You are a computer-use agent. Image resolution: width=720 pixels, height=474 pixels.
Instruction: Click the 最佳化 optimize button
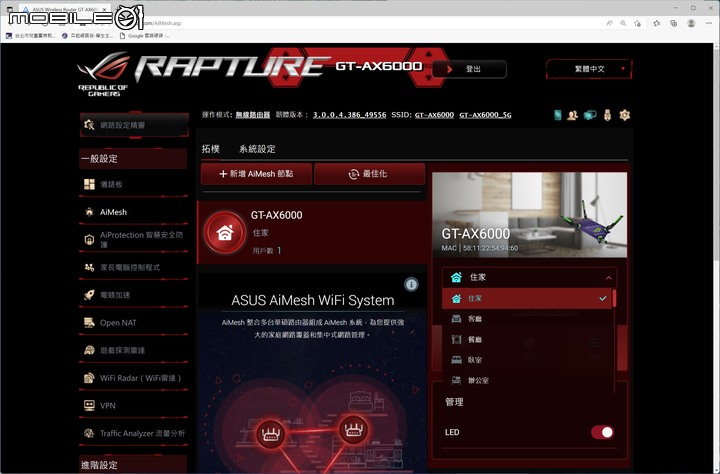pyautogui.click(x=369, y=174)
